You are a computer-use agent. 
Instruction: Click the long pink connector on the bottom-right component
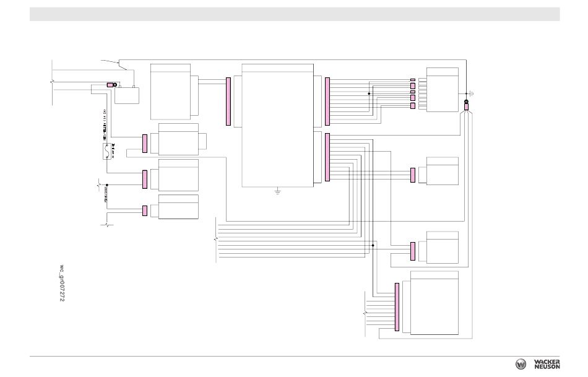(397, 307)
